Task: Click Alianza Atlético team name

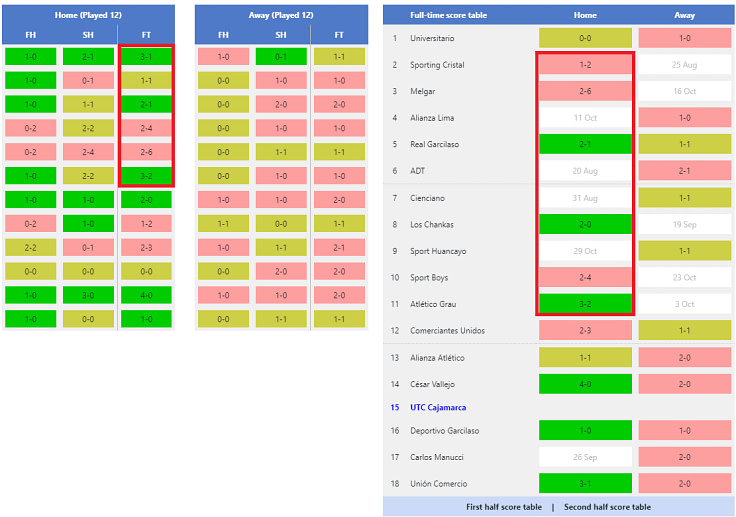Action: [437, 358]
